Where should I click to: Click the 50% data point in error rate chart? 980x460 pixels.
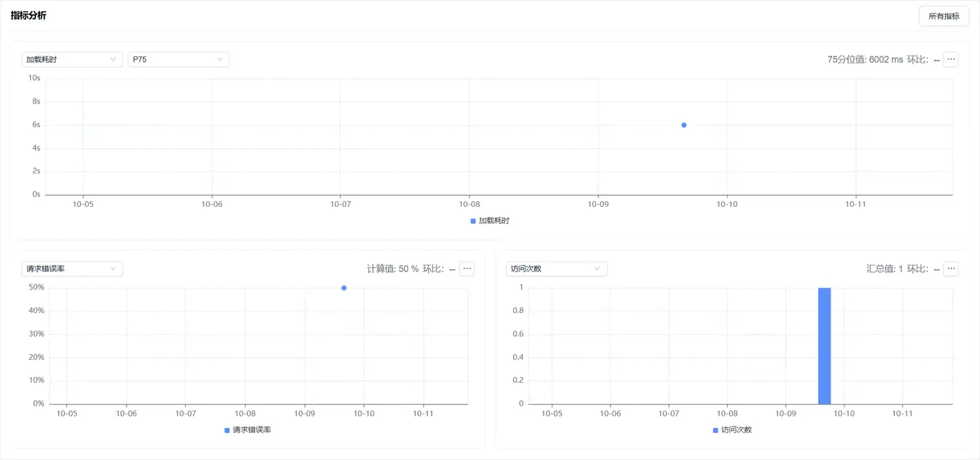344,288
